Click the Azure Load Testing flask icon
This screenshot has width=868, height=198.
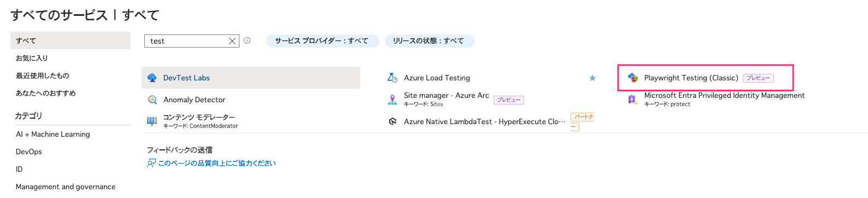pos(392,78)
